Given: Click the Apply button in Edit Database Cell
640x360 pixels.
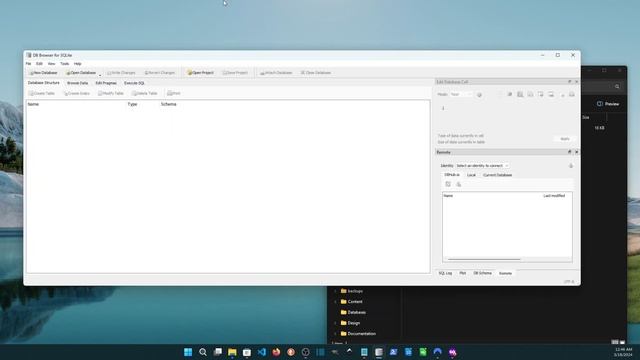Looking at the screenshot, I should [565, 139].
